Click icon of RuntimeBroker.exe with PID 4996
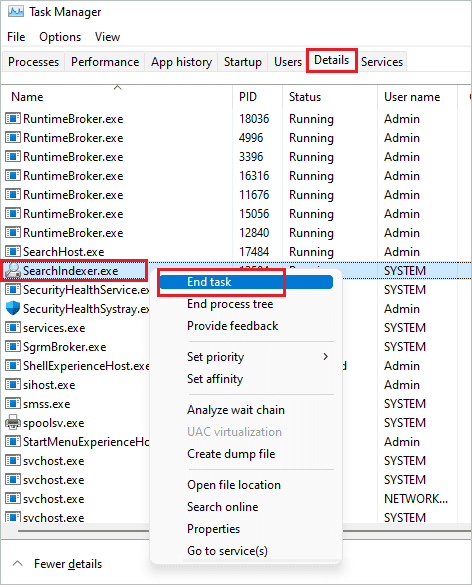Screen dimensions: 472x585 pos(12,138)
